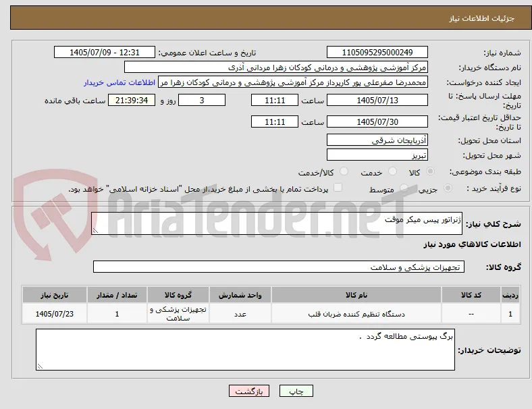Select the کالا radio button
The width and height of the screenshot is (532, 409).
(430, 171)
